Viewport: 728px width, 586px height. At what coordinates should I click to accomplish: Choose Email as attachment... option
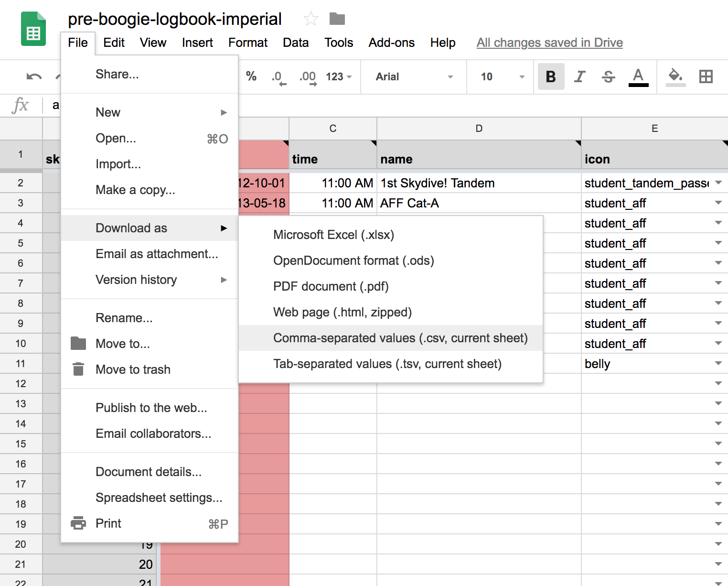[x=150, y=254]
